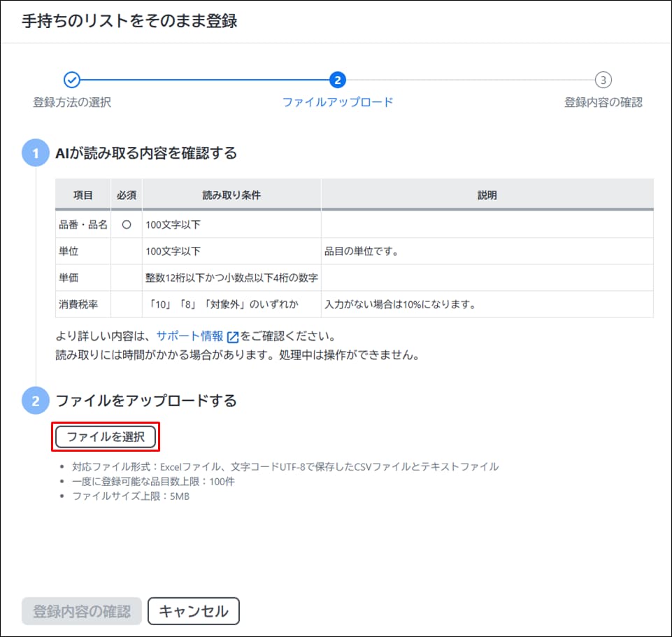Click the blue number 1 section badge
672x637 pixels.
click(36, 153)
